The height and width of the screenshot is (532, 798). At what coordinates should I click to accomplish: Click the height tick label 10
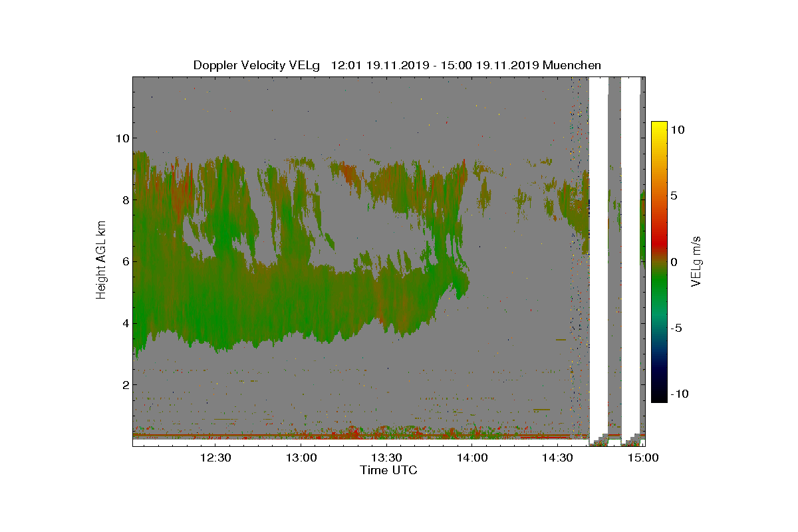pyautogui.click(x=122, y=138)
